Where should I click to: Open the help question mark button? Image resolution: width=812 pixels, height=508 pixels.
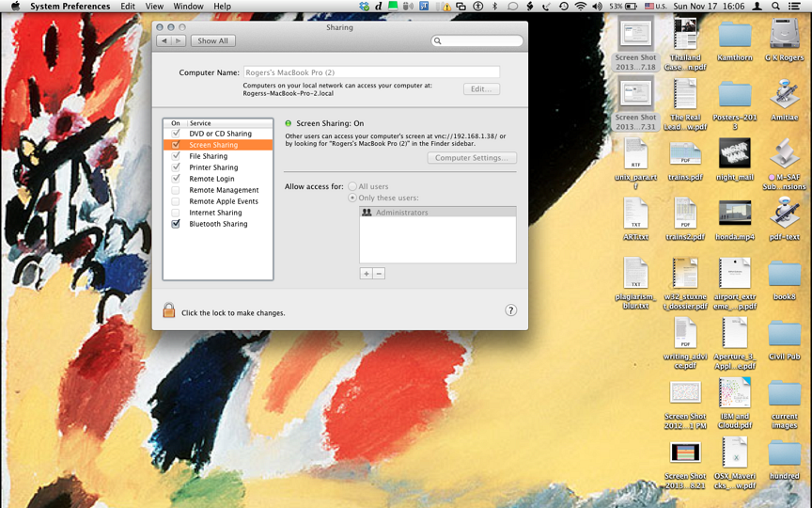[x=510, y=310]
